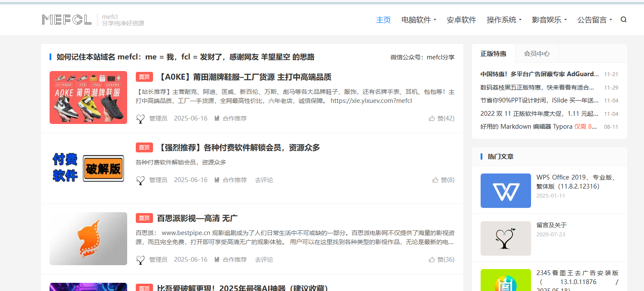Open the 安卓软件 nav item
The width and height of the screenshot is (644, 291).
coord(461,20)
